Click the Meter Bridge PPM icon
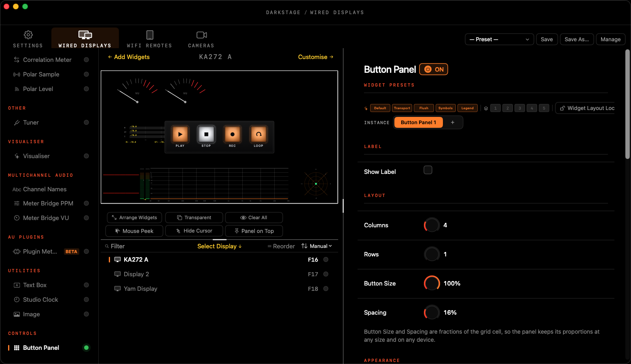 (17, 203)
